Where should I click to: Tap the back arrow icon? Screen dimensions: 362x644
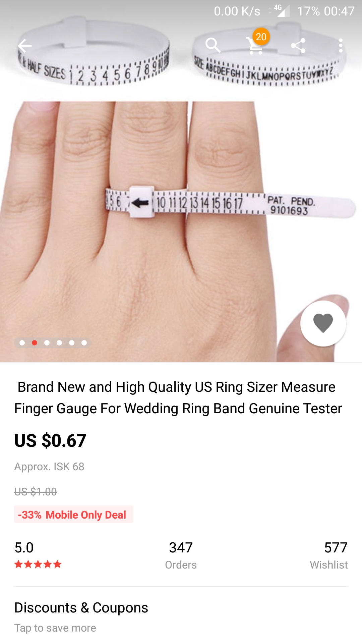(x=25, y=46)
